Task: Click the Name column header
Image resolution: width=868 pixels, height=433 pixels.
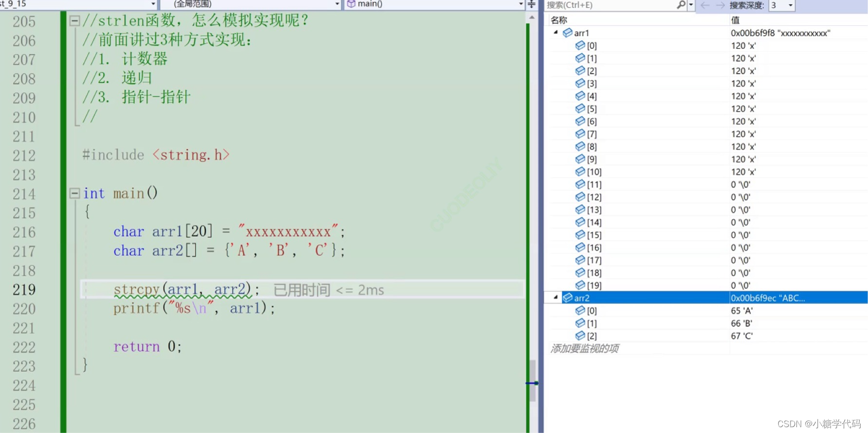Action: pos(559,20)
